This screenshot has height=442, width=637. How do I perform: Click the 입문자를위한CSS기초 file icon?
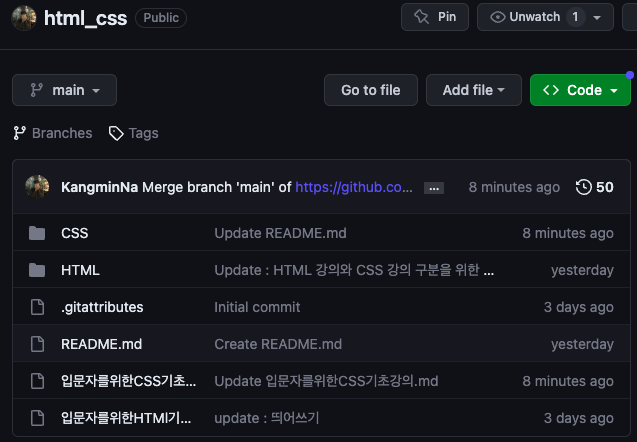(x=37, y=381)
